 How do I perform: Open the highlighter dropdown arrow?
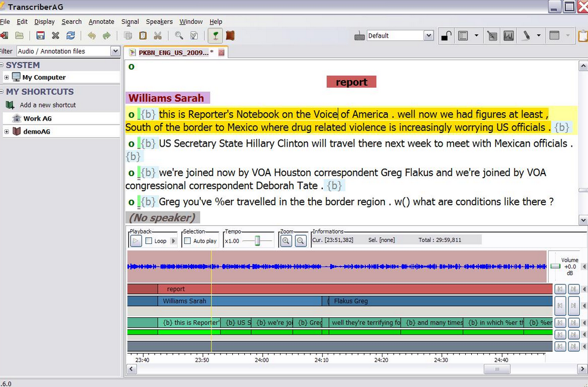(x=539, y=36)
